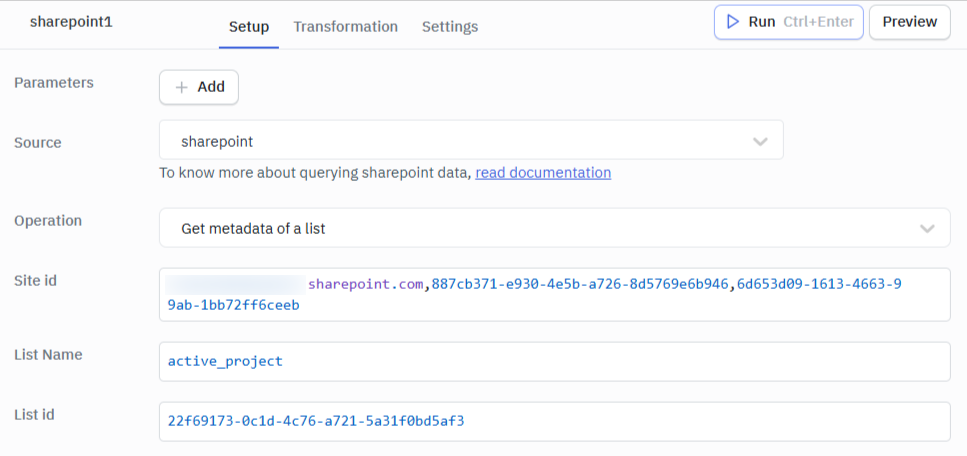
Task: Open the Source dropdown chevron
Action: tap(760, 141)
